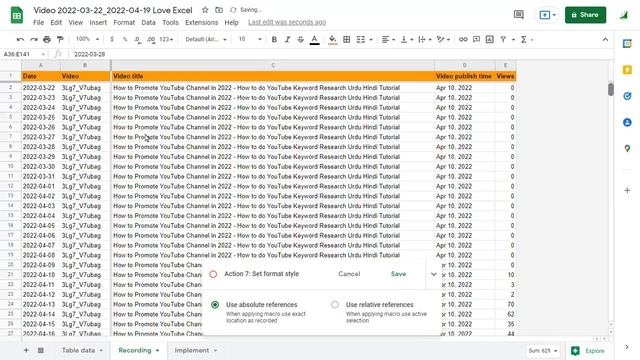Open the last edit history link
Viewport: 640px width, 360px height.
(287, 22)
